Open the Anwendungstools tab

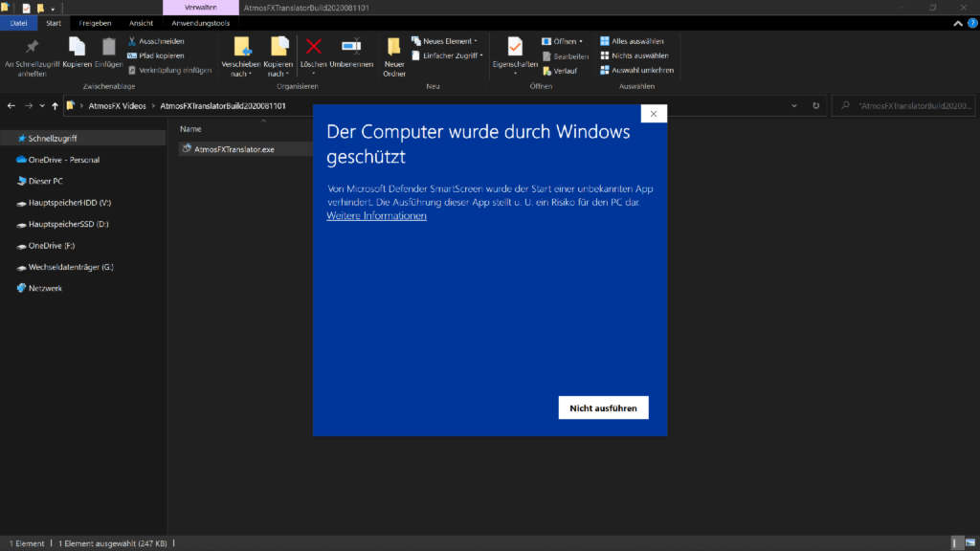pos(201,23)
